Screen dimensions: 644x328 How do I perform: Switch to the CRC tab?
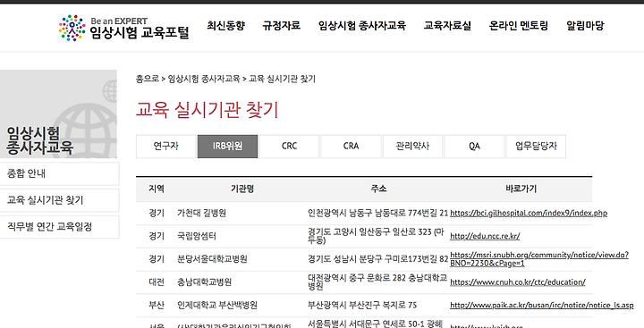pos(289,147)
